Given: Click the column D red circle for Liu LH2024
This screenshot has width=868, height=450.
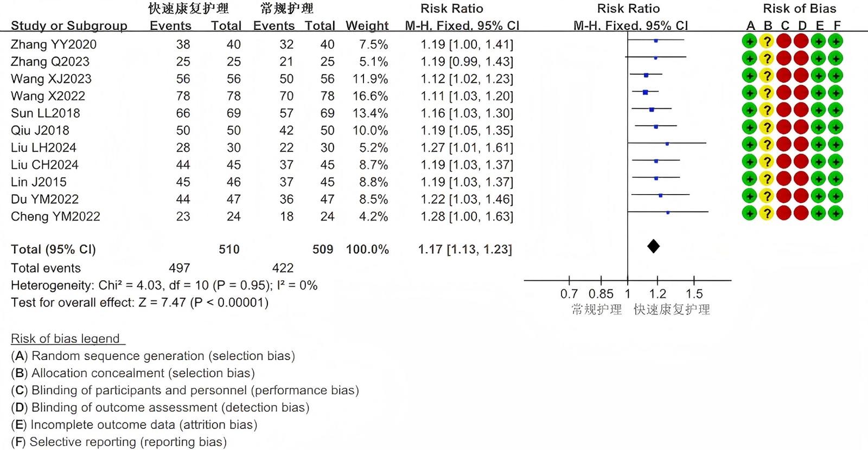Looking at the screenshot, I should coord(801,145).
